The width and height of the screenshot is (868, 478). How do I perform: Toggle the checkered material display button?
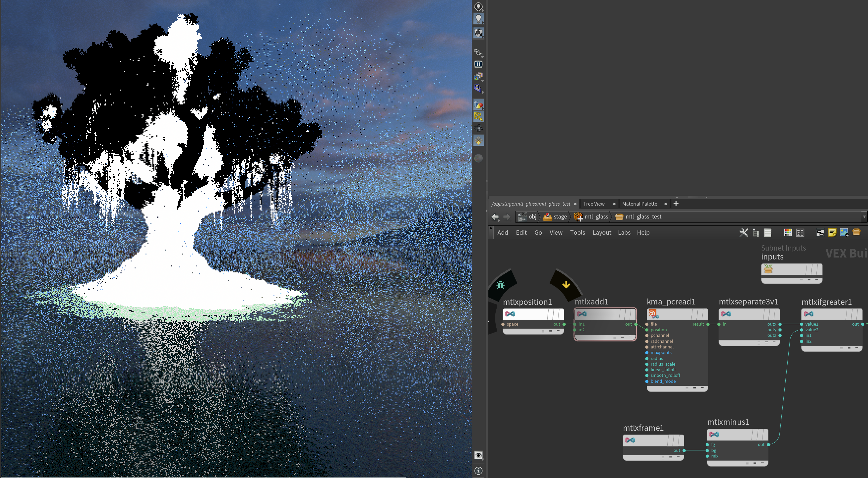click(478, 33)
